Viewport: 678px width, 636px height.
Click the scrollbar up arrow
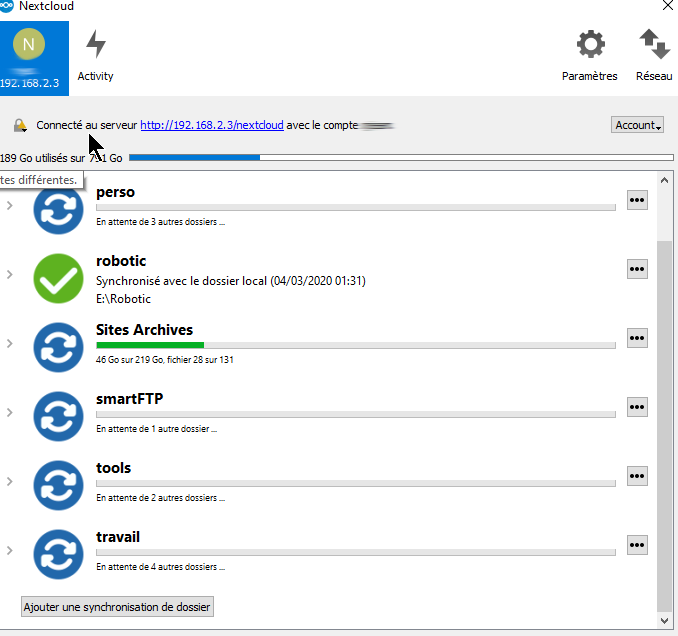[665, 181]
